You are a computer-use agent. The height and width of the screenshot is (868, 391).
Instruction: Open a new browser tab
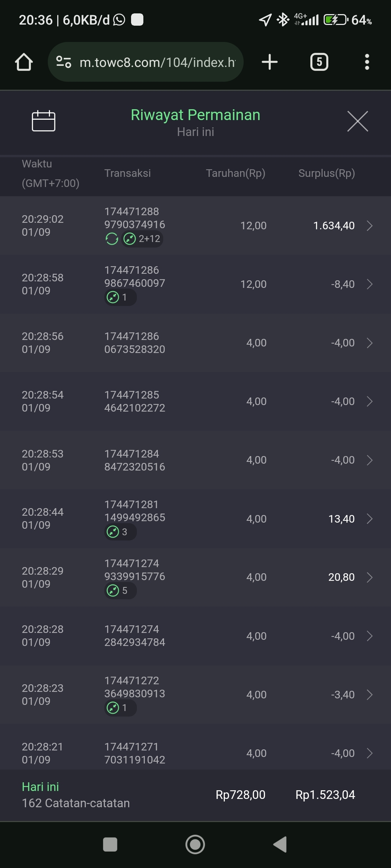(x=269, y=62)
